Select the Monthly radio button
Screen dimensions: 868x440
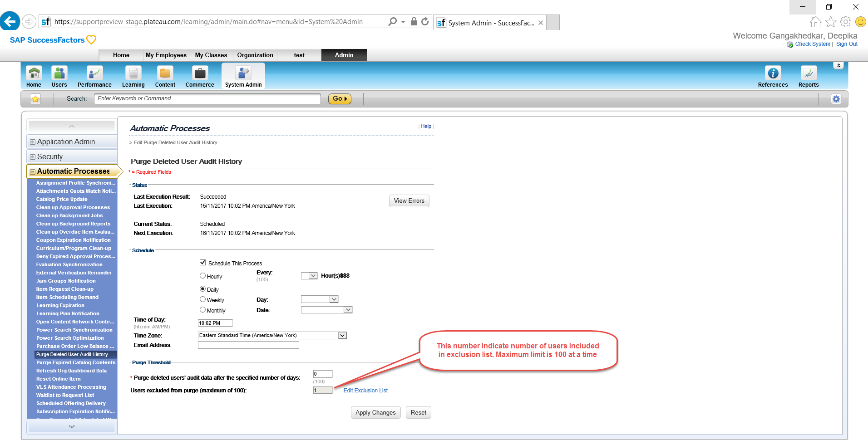203,310
